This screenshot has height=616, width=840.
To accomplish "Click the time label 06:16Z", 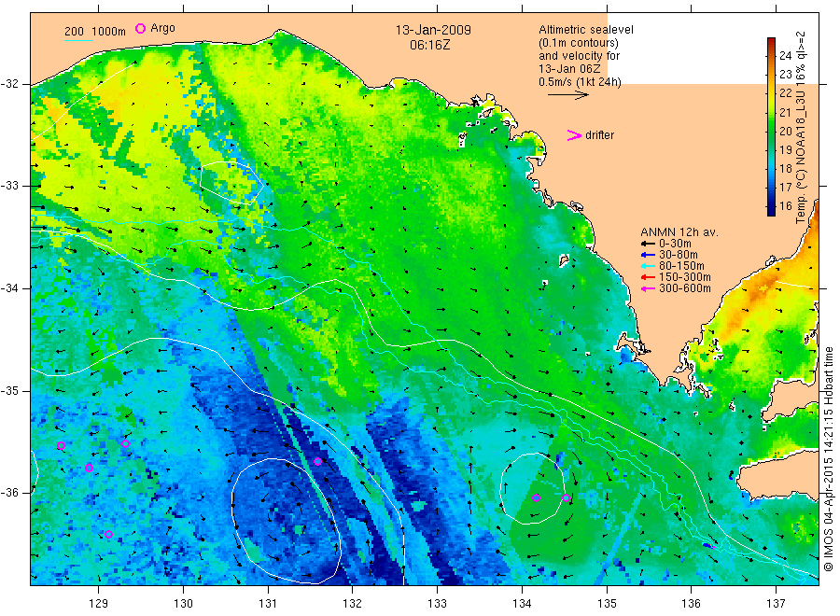I will click(429, 45).
